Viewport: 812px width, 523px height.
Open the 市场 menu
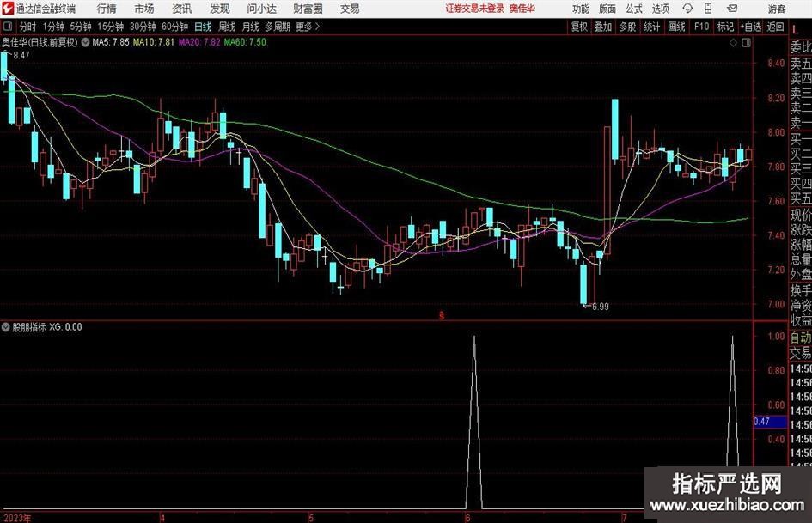coord(144,9)
